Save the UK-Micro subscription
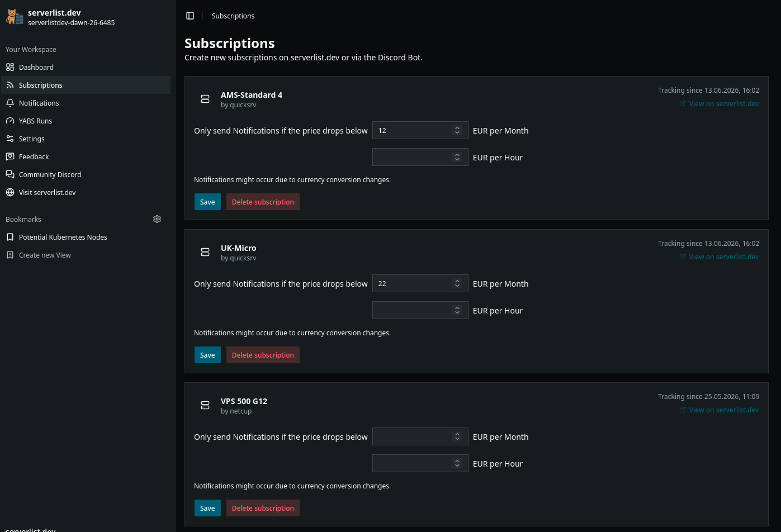The width and height of the screenshot is (781, 532). coord(207,355)
